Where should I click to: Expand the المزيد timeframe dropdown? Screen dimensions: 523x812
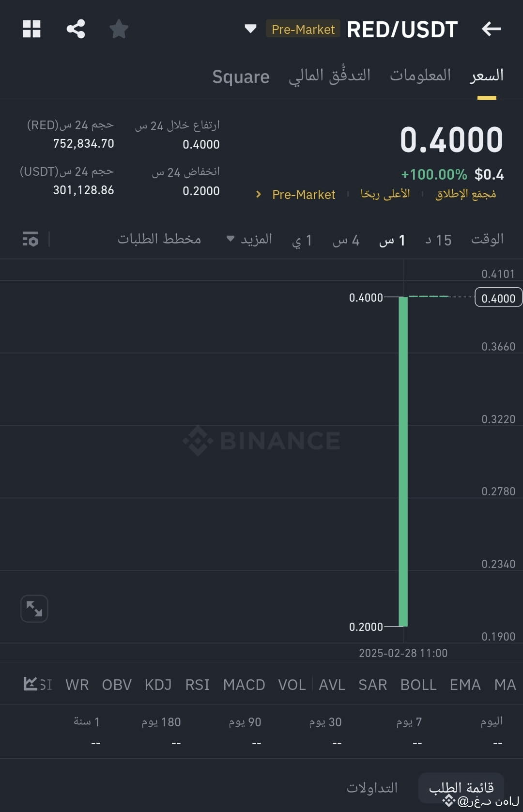[249, 239]
